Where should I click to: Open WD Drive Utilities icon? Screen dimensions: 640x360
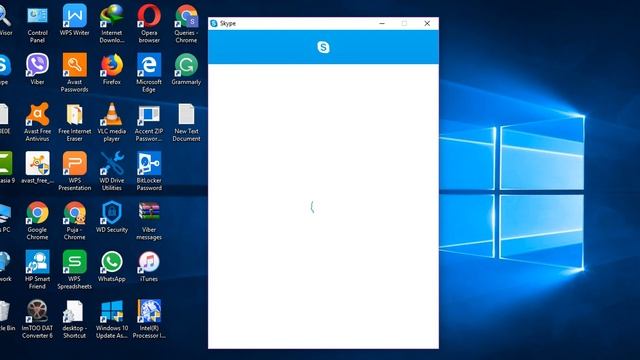[x=112, y=164]
